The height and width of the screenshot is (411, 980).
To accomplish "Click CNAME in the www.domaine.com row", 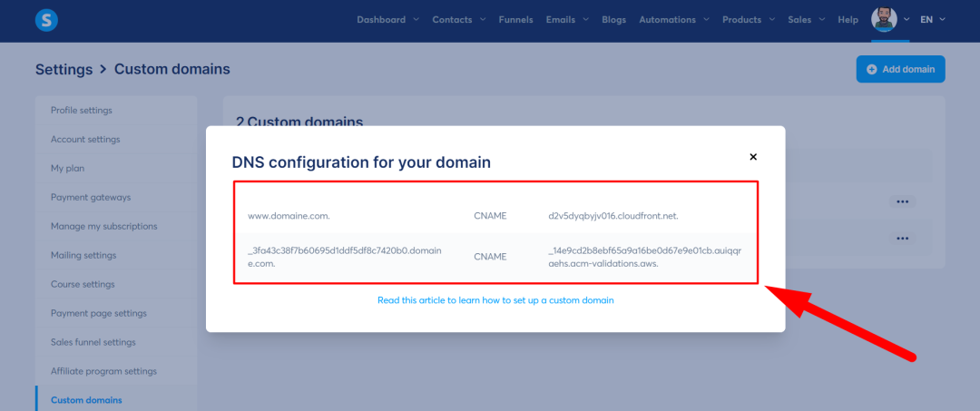I will [490, 216].
